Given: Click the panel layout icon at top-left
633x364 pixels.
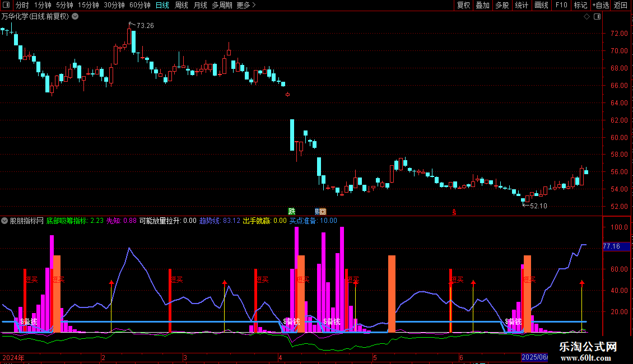Looking at the screenshot, I should (x=7, y=5).
